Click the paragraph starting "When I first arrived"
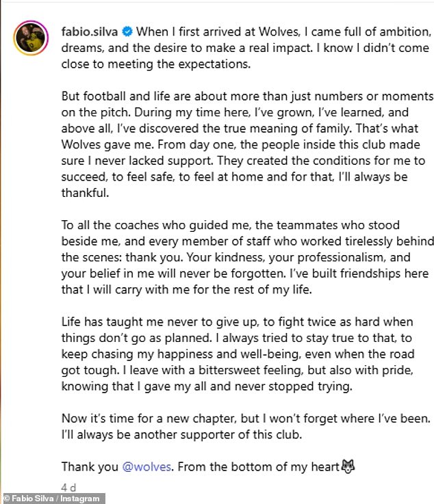Screen dimensions: 434x504 [246, 48]
